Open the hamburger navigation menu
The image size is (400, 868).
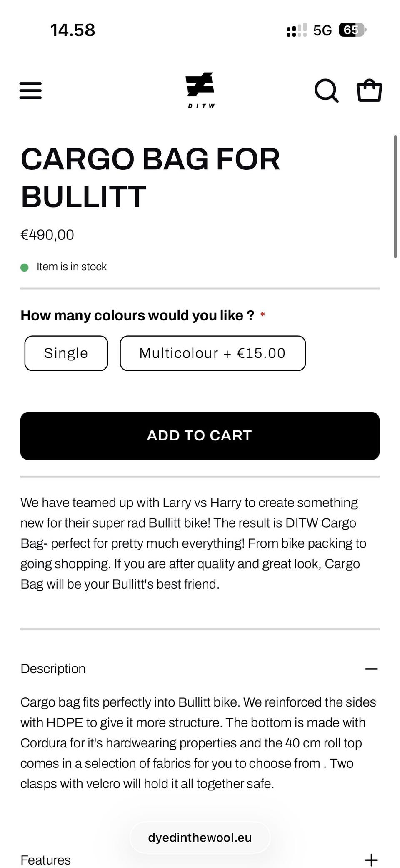(31, 91)
